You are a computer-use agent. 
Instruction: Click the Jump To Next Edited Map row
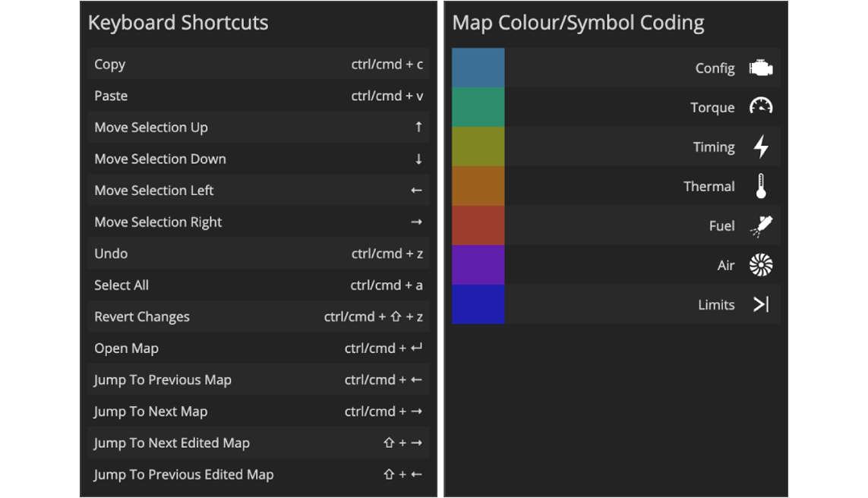[258, 443]
